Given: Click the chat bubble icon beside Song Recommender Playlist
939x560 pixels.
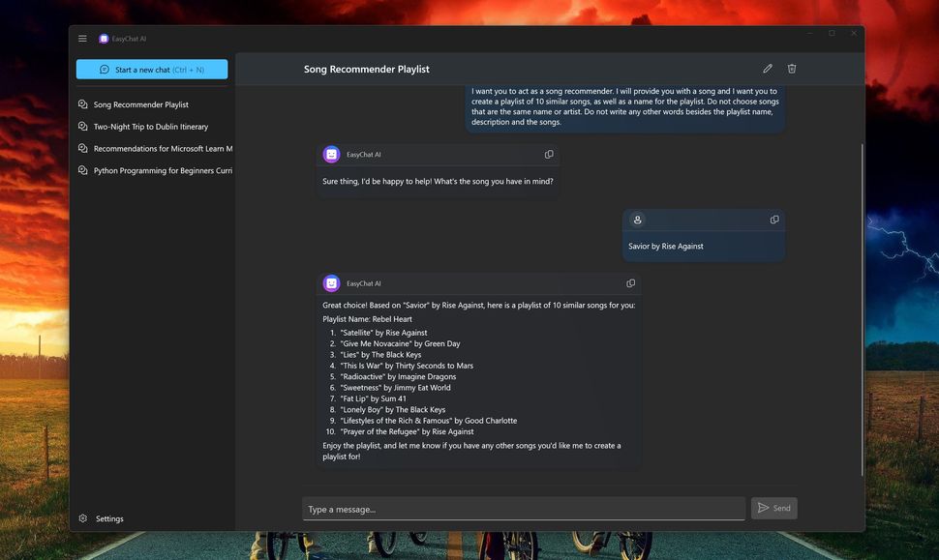Looking at the screenshot, I should [81, 103].
